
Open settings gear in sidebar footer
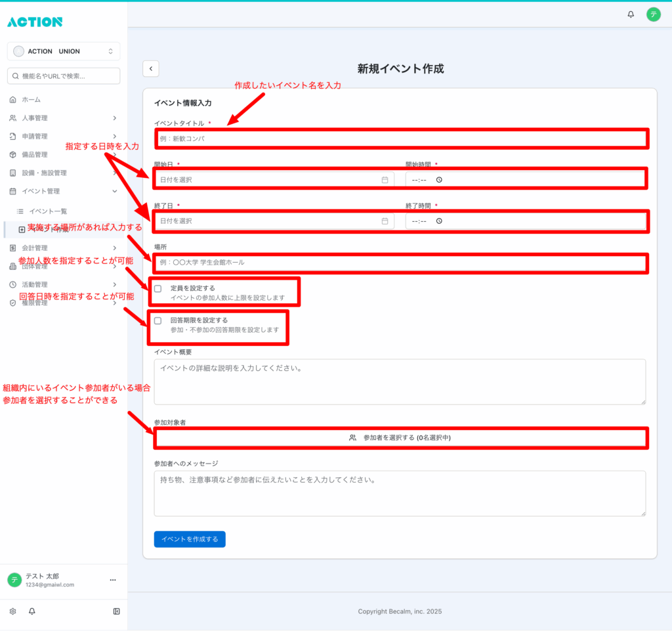pyautogui.click(x=12, y=611)
